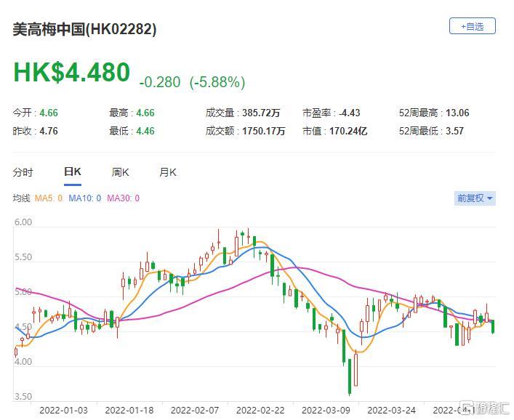This screenshot has height=420, width=514.
Task: Click the 最低 value 4.46
Action: [x=145, y=131]
